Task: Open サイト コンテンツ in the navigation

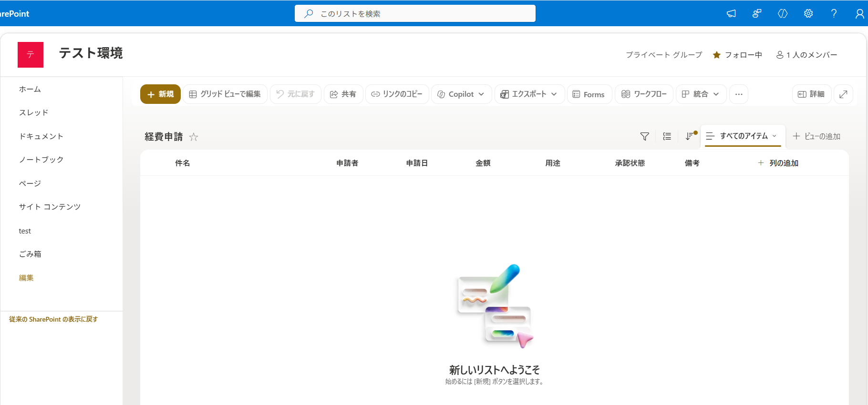Action: [x=50, y=207]
